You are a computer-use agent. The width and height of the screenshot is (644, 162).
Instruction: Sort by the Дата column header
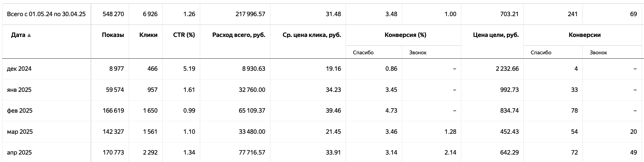pyautogui.click(x=18, y=35)
